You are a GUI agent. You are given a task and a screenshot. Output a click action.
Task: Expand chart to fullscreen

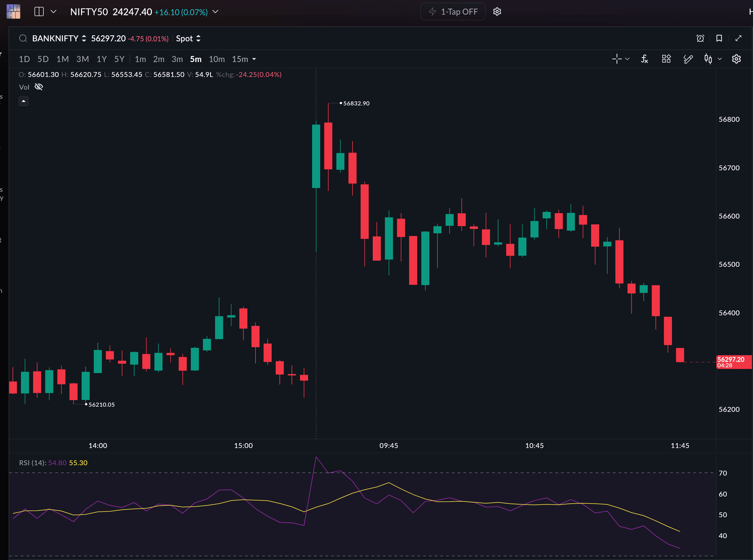click(x=738, y=38)
